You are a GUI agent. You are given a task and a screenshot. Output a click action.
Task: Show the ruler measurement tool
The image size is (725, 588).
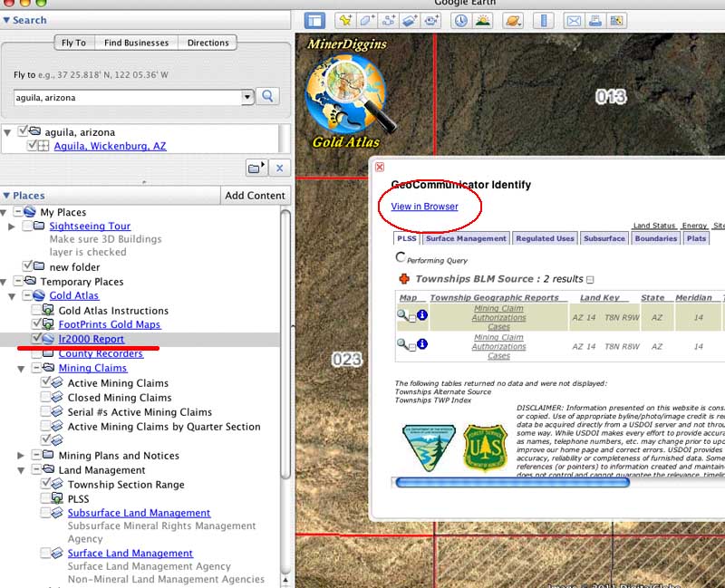[543, 21]
